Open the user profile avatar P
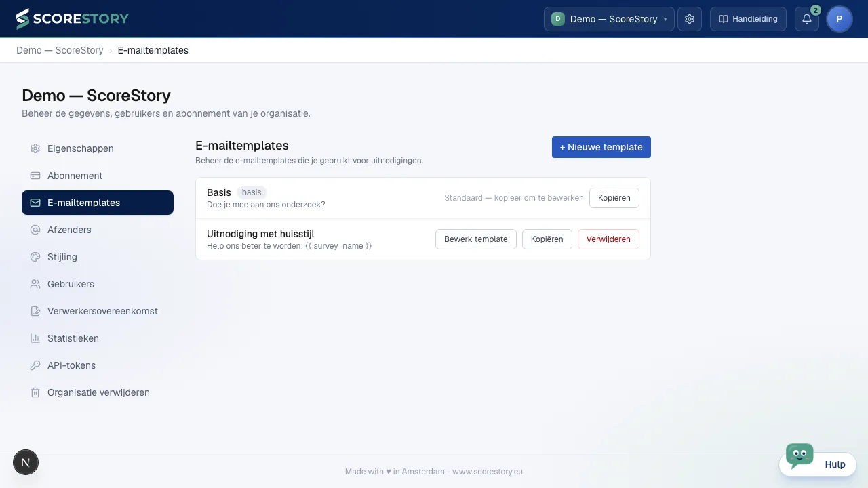The height and width of the screenshot is (488, 868). [x=840, y=19]
